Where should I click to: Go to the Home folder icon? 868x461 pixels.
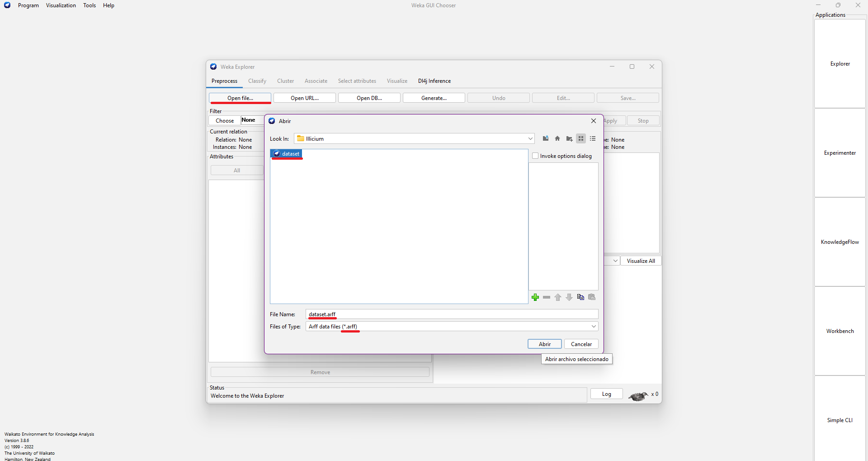(x=557, y=138)
